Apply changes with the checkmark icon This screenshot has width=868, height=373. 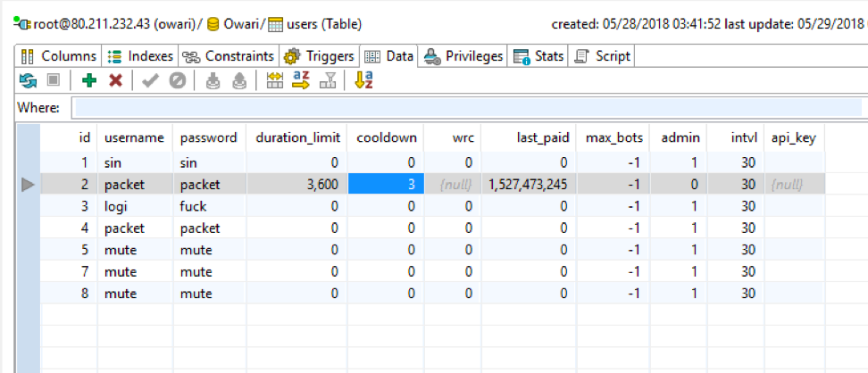[x=150, y=80]
